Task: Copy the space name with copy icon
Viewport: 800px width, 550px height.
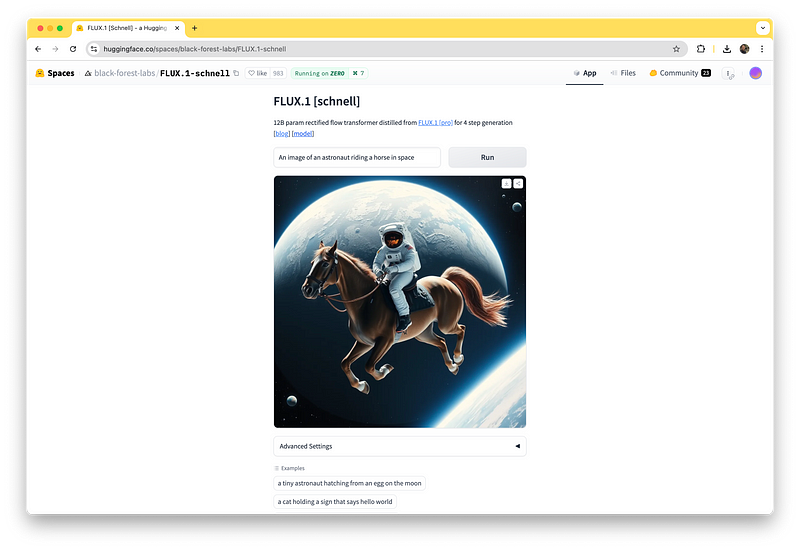Action: point(236,73)
